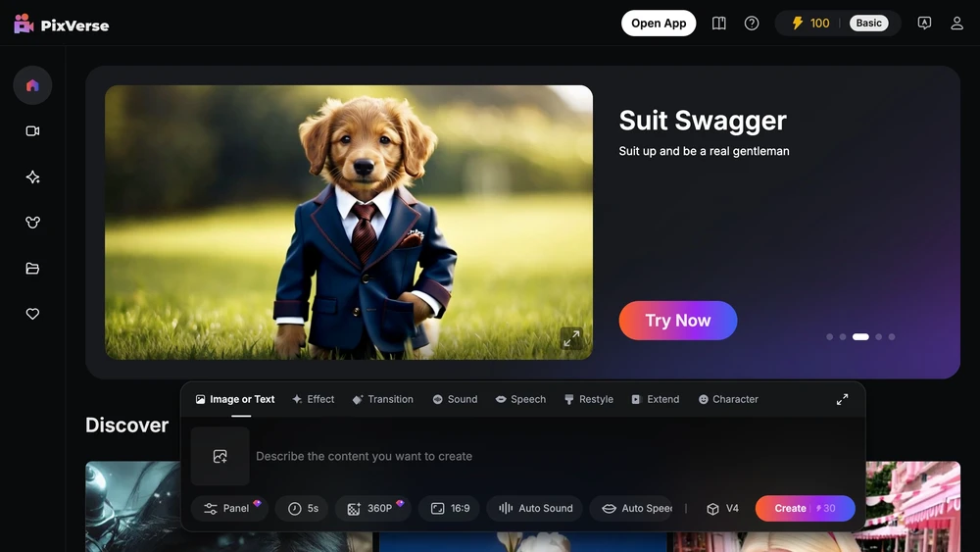This screenshot has height=552, width=980.
Task: Open the user profile icon
Action: point(956,24)
